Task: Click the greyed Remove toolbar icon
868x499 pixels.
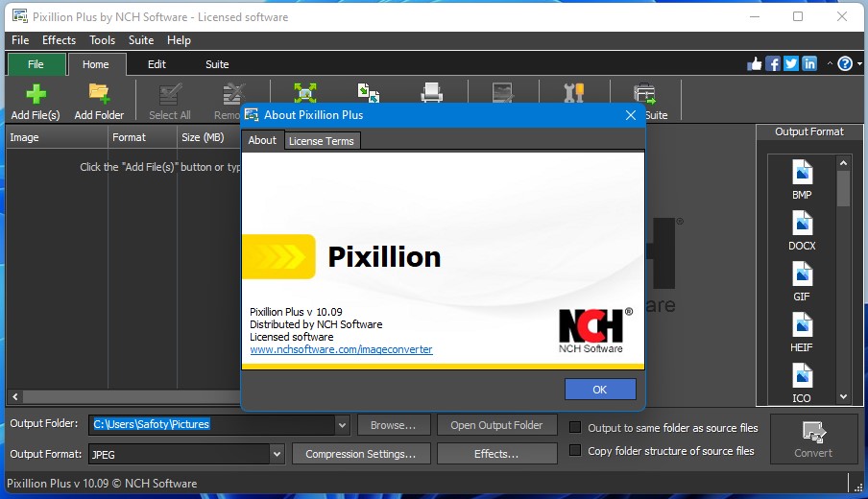Action: point(233,94)
